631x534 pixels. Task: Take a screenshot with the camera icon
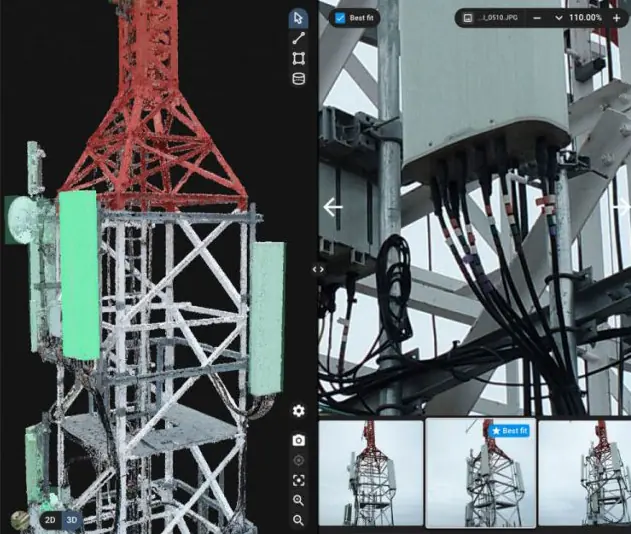click(298, 440)
